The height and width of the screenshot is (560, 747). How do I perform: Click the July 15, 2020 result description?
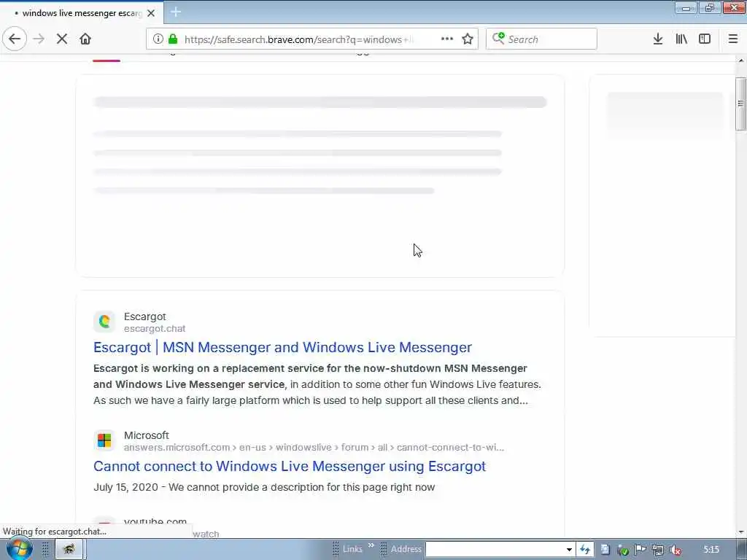264,487
